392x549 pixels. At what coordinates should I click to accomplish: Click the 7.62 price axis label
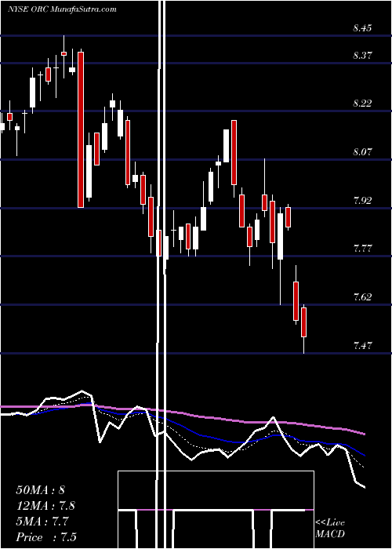(362, 297)
